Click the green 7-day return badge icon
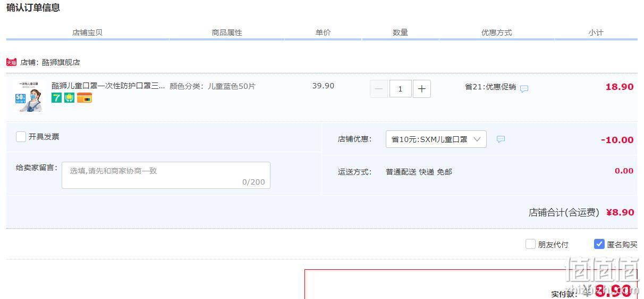The image size is (644, 299). click(57, 98)
